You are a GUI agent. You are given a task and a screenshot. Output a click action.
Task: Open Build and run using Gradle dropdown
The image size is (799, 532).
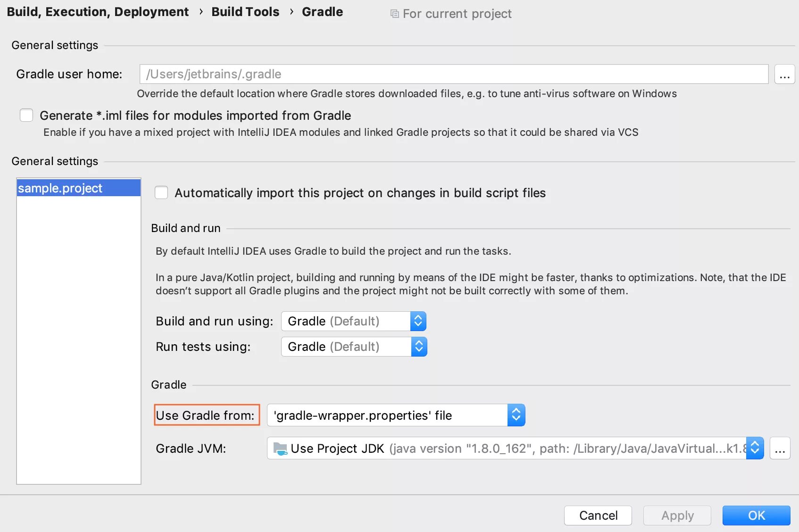354,321
